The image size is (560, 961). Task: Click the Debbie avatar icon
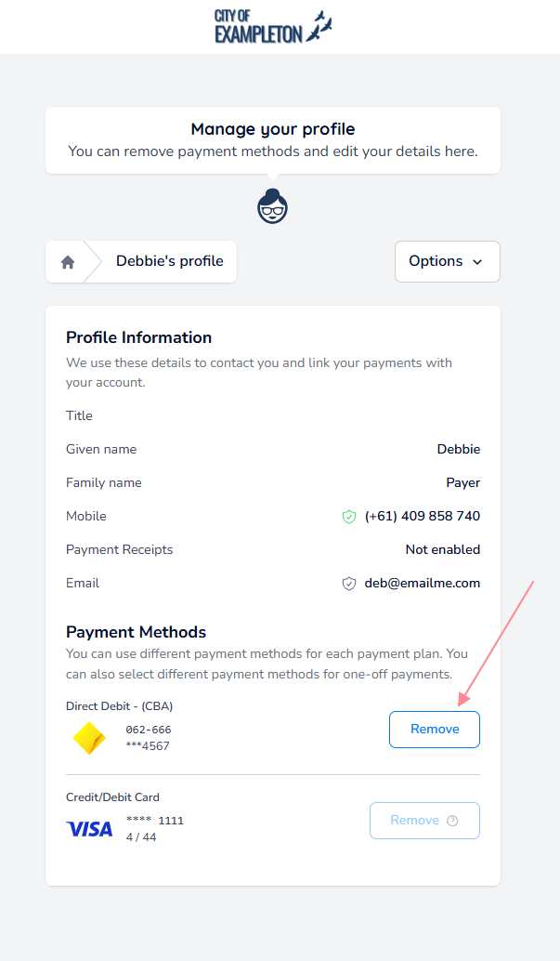coord(272,205)
